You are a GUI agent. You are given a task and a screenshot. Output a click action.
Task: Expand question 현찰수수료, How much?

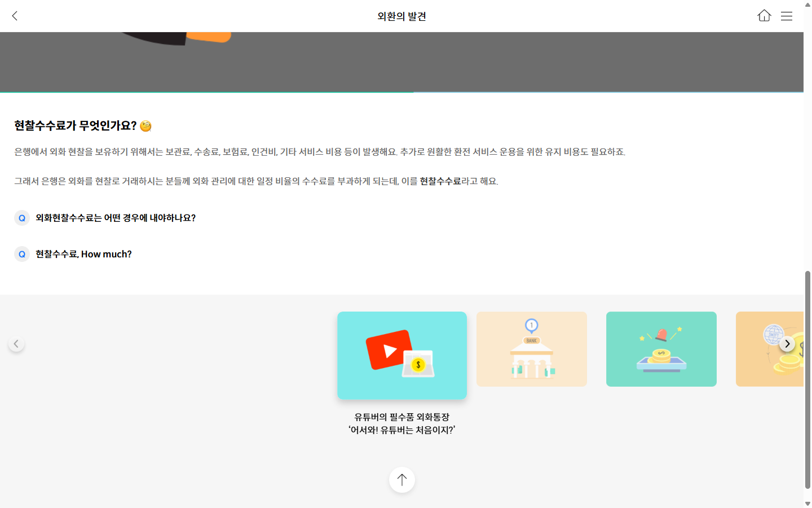tap(83, 254)
